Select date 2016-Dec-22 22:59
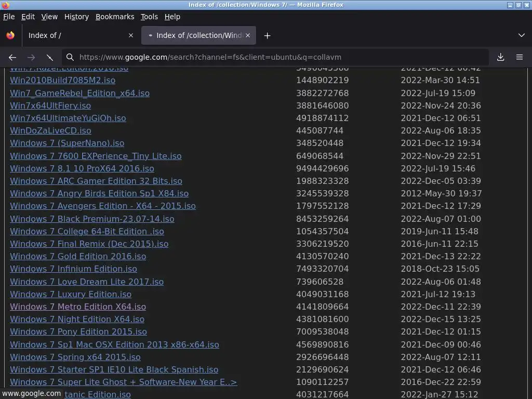This screenshot has width=532, height=399. 441,382
